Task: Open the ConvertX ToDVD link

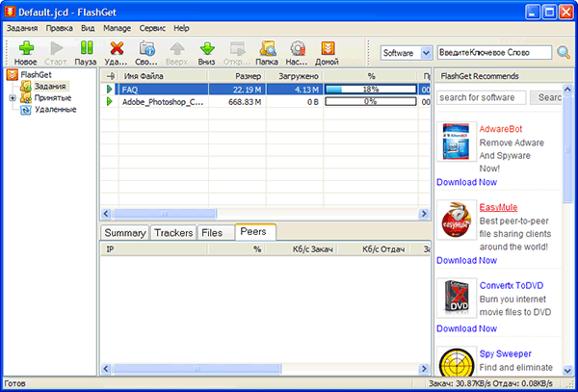Action: pyautogui.click(x=512, y=285)
